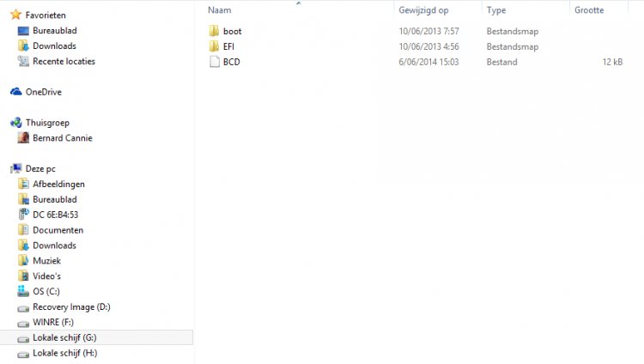Image resolution: width=644 pixels, height=364 pixels.
Task: Click the Deze pc computer icon
Action: (x=16, y=168)
